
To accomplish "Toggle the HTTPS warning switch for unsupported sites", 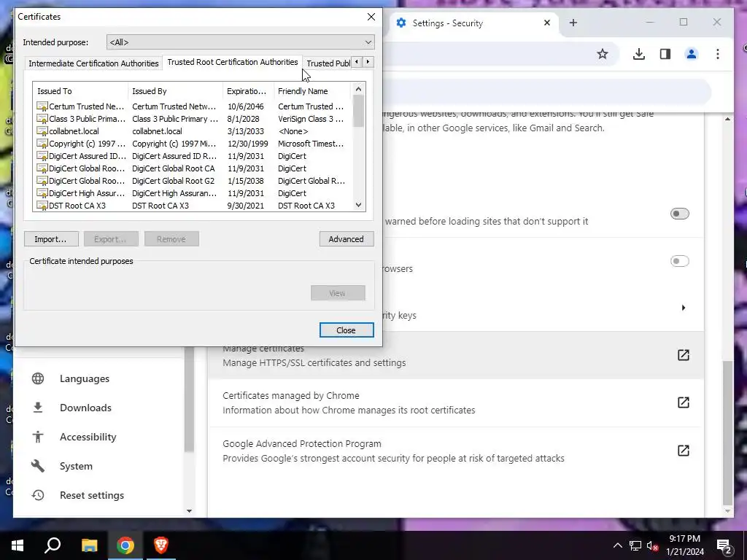I will [679, 214].
